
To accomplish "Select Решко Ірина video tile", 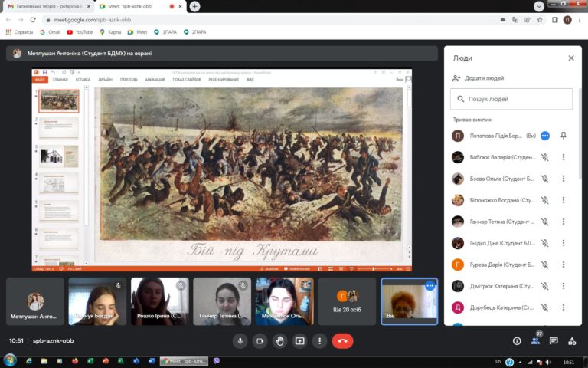I will pyautogui.click(x=160, y=301).
